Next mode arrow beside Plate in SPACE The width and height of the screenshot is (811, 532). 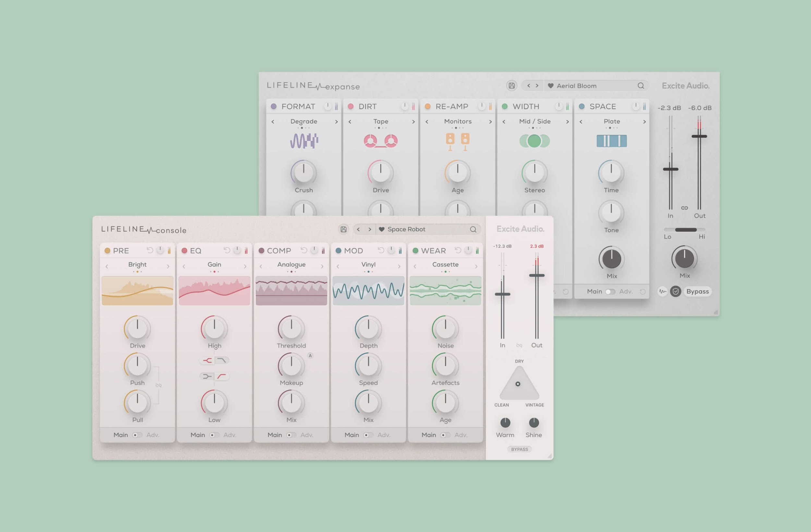[x=644, y=122]
